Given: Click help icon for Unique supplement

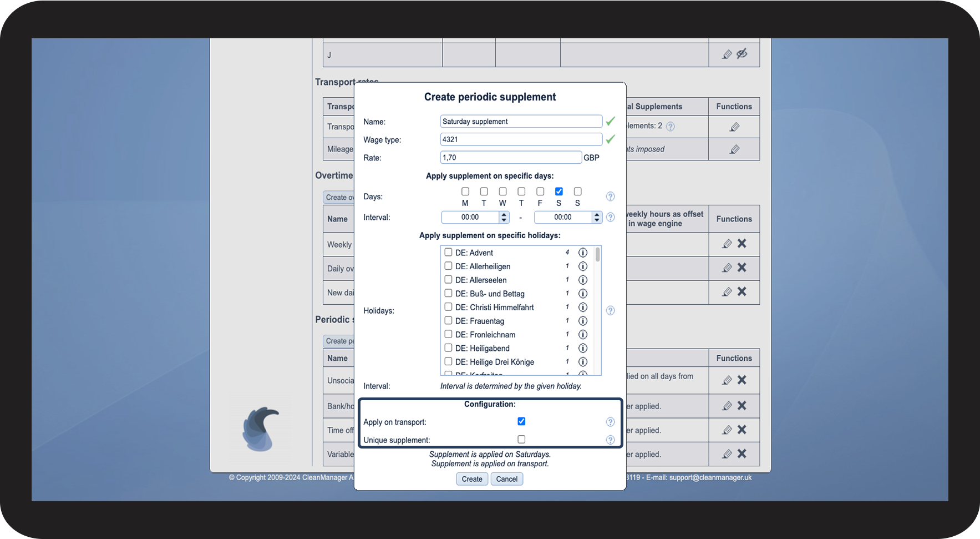Looking at the screenshot, I should [x=610, y=440].
